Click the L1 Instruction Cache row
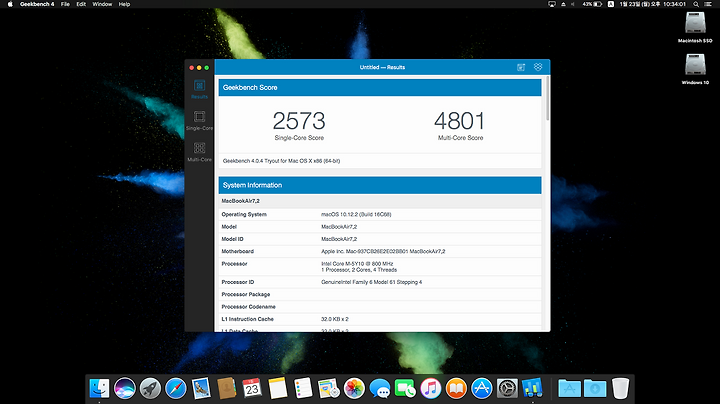Image resolution: width=720 pixels, height=404 pixels. (x=380, y=319)
